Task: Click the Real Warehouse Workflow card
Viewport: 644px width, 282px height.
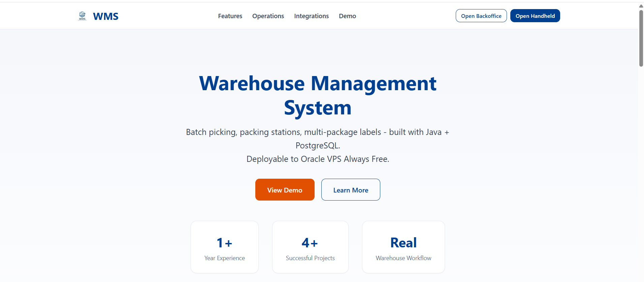Action: (x=404, y=247)
